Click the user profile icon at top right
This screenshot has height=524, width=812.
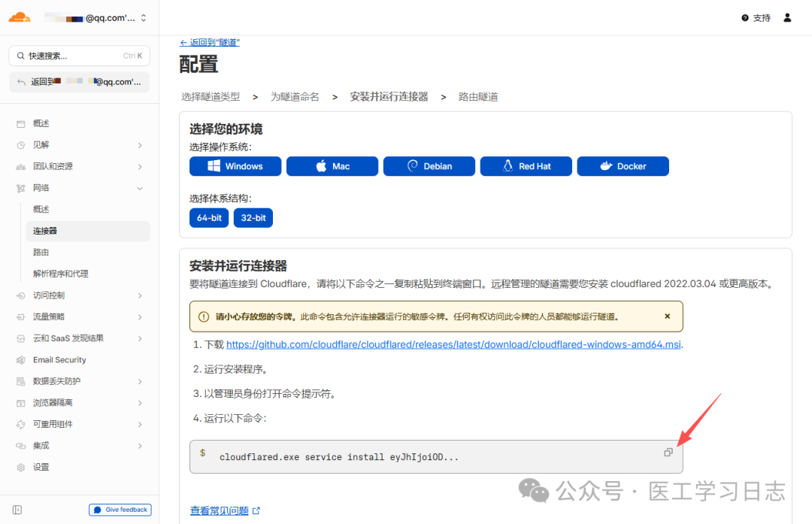click(786, 17)
